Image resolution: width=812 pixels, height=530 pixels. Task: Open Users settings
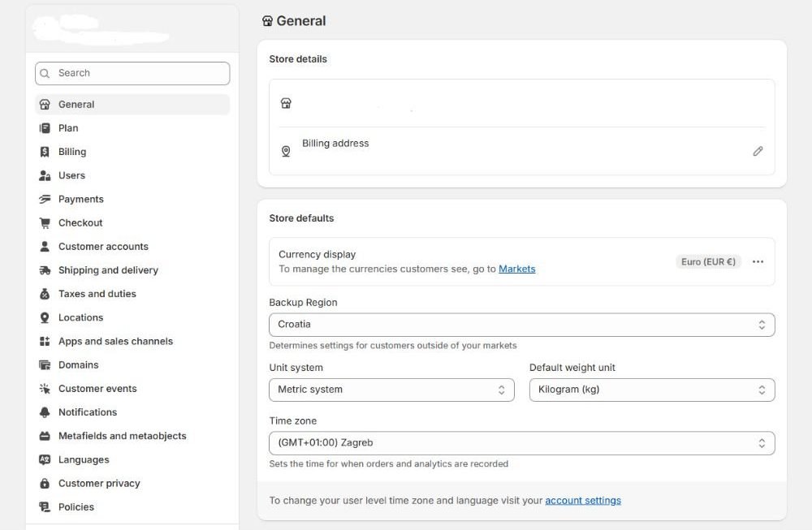click(x=132, y=175)
